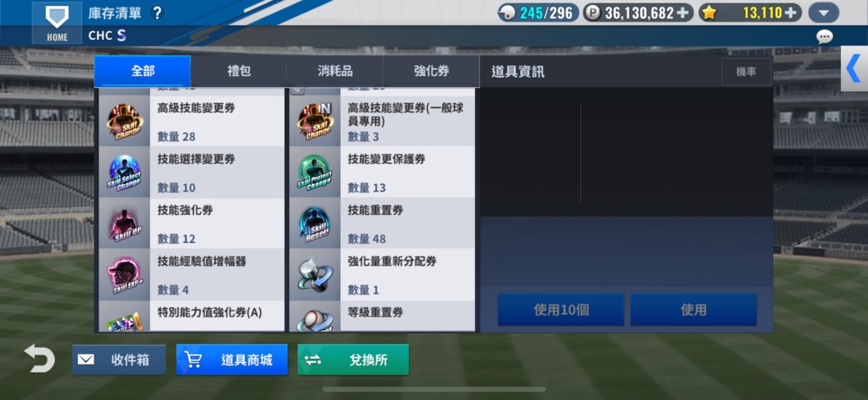Image resolution: width=868 pixels, height=400 pixels.
Task: Select 技能重置券 Skill Reset icon
Action: click(x=315, y=223)
